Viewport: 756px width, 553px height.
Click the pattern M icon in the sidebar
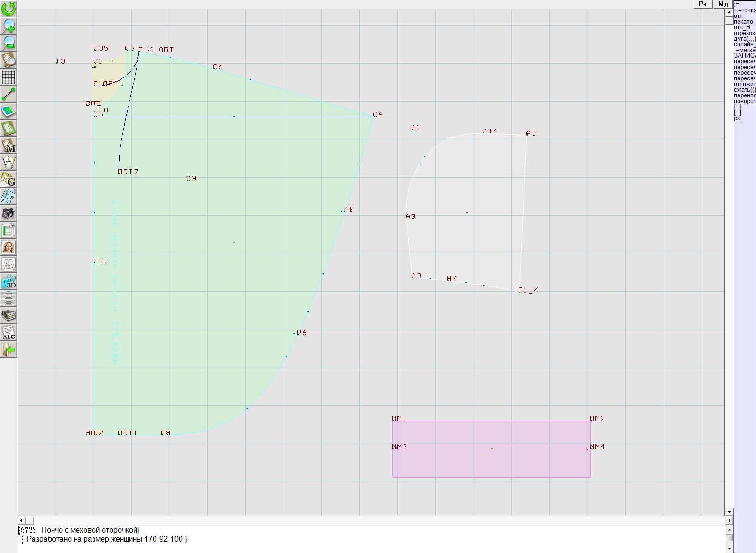click(x=9, y=145)
